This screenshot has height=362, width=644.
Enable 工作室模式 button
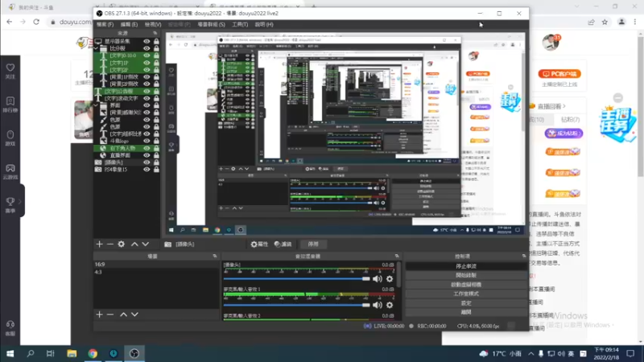click(466, 294)
